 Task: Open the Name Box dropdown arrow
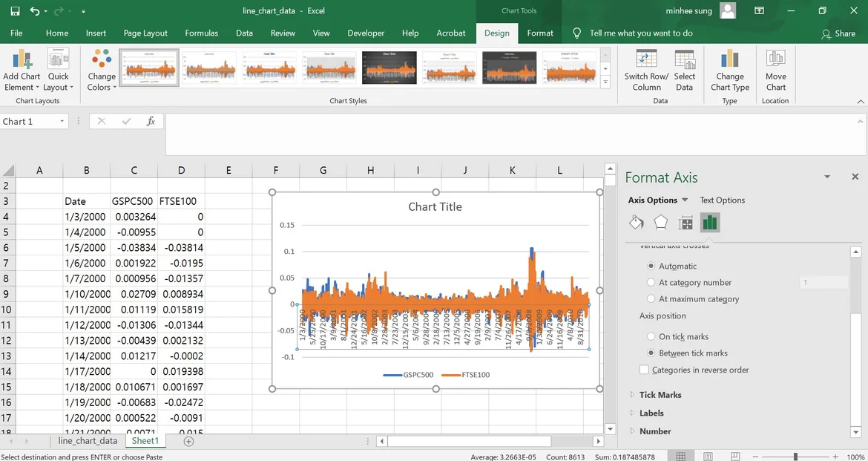click(62, 122)
